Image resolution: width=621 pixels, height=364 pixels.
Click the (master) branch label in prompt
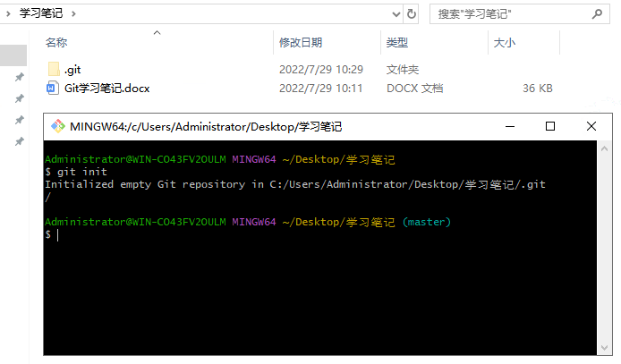pyautogui.click(x=427, y=222)
